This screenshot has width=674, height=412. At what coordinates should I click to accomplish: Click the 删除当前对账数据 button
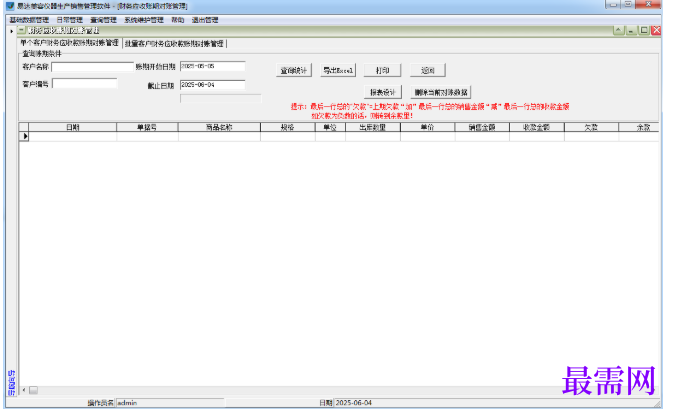pos(441,92)
